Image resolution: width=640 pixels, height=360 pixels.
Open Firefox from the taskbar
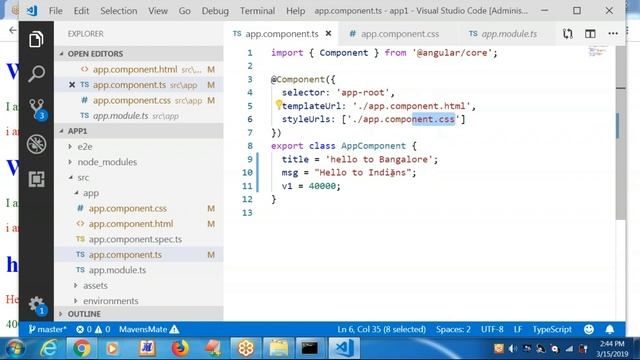coord(180,348)
